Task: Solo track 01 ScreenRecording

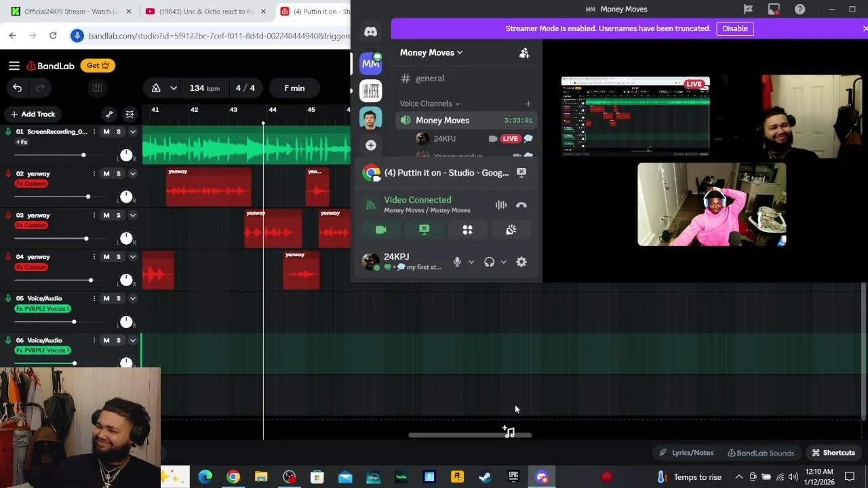Action: [118, 131]
